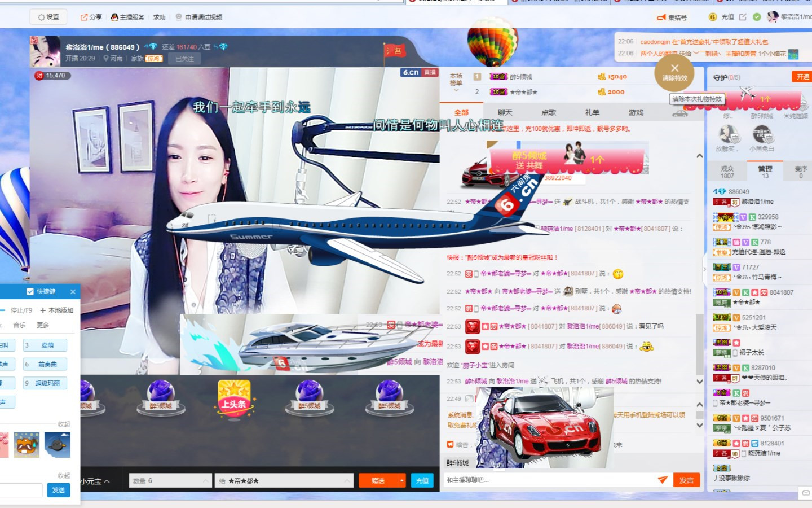Expand the side panel handle left of user list
The width and height of the screenshot is (812, 508).
click(x=704, y=269)
